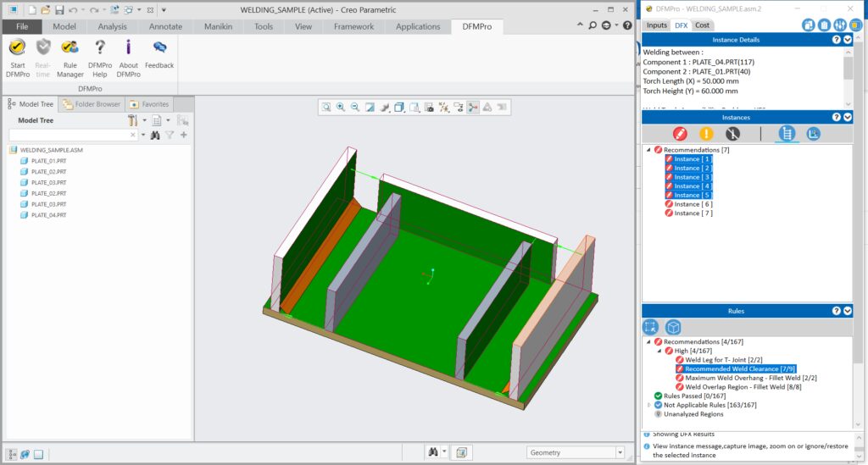Collapse the Instances panel chevron

click(848, 117)
